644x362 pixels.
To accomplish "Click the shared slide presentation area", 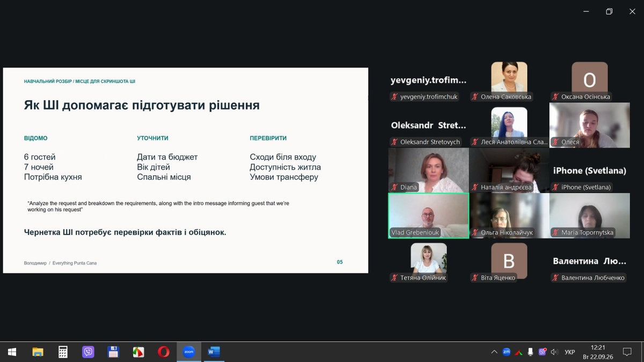I will coord(186,171).
